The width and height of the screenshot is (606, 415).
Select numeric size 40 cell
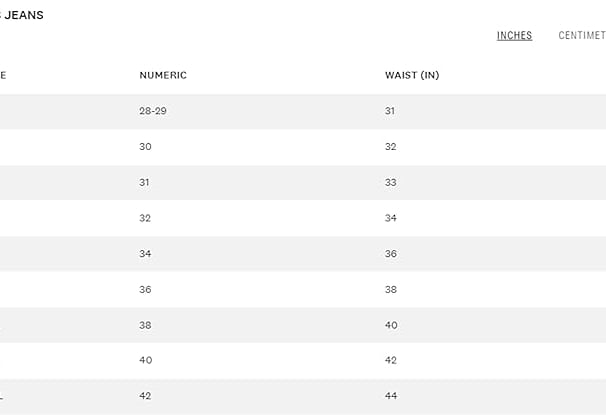pos(146,360)
